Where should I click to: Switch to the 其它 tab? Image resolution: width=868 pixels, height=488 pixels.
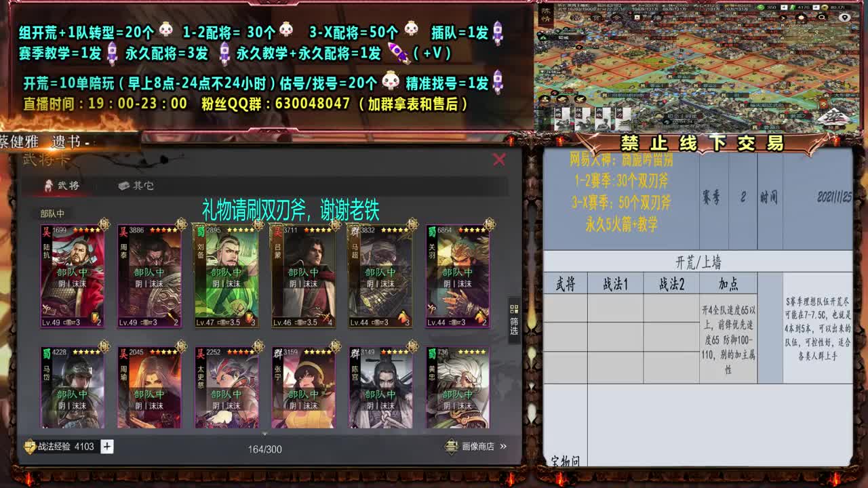(x=136, y=185)
